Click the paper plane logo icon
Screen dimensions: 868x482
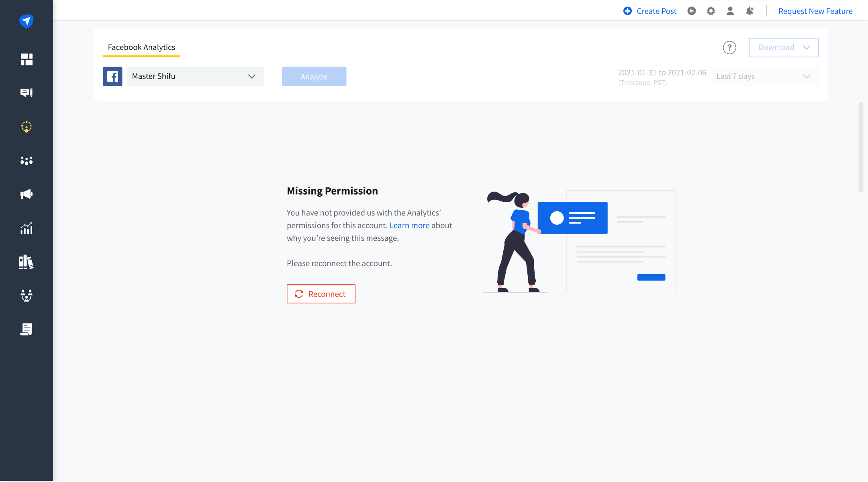(26, 21)
